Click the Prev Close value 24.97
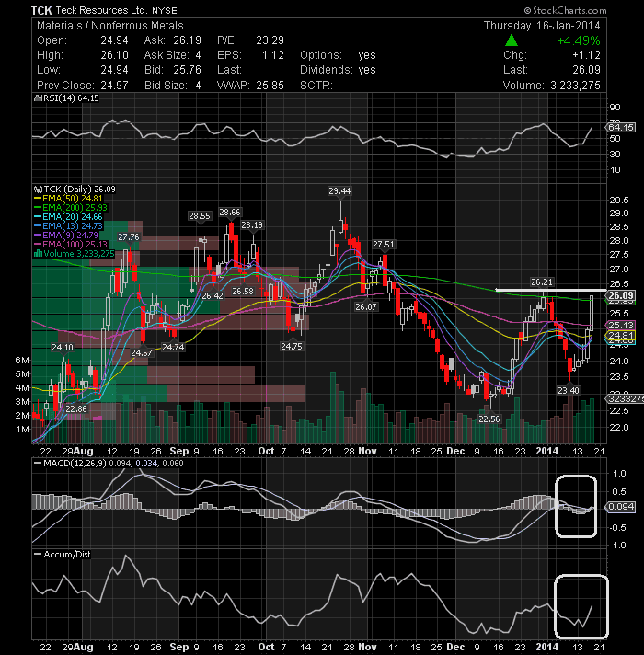The image size is (644, 655). tap(114, 86)
